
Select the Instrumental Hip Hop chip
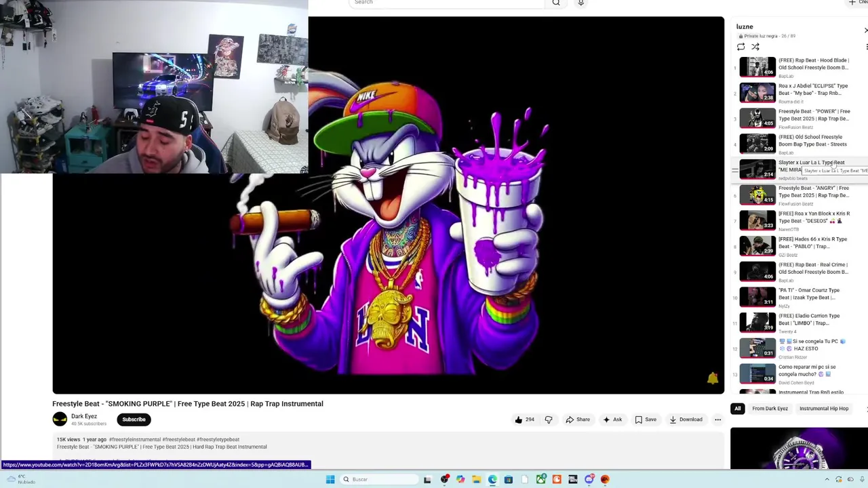click(x=824, y=409)
